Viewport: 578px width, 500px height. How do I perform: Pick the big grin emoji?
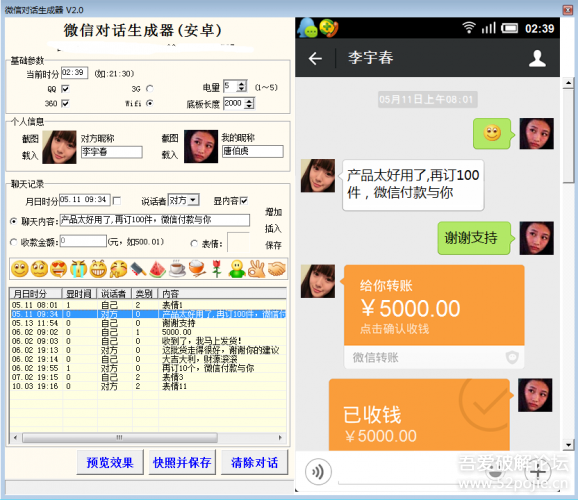pyautogui.click(x=98, y=268)
